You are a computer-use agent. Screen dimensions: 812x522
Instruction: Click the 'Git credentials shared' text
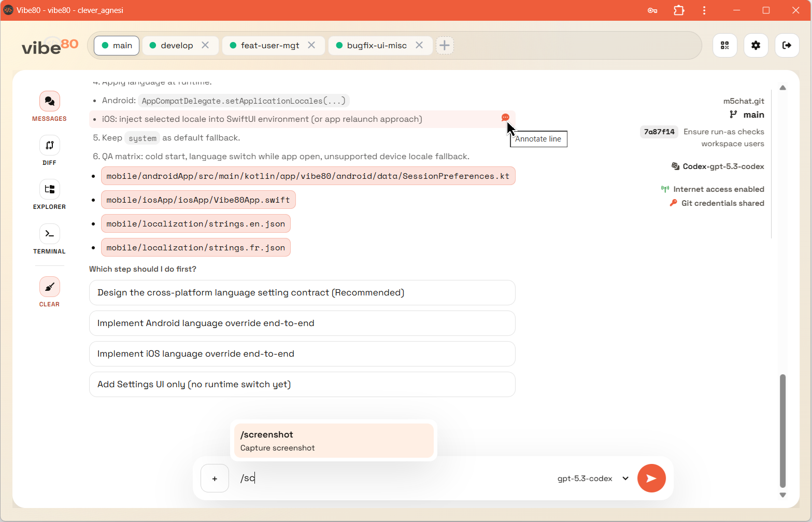click(x=723, y=203)
